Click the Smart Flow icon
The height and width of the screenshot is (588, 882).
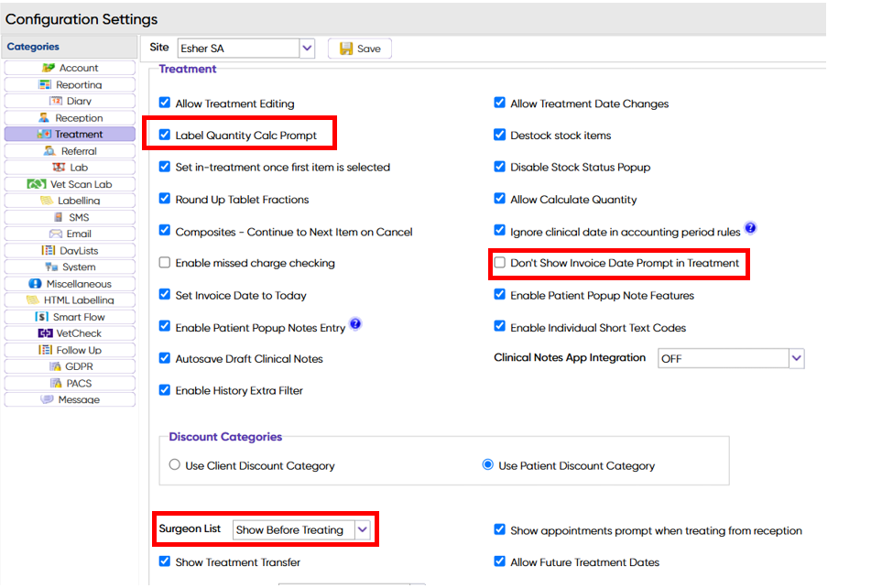[x=41, y=317]
